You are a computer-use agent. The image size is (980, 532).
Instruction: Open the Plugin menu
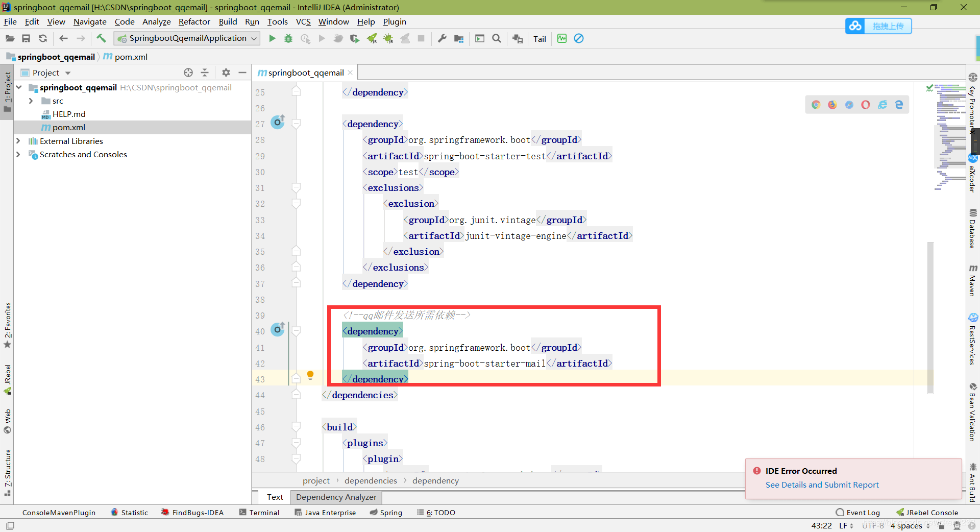click(x=395, y=21)
